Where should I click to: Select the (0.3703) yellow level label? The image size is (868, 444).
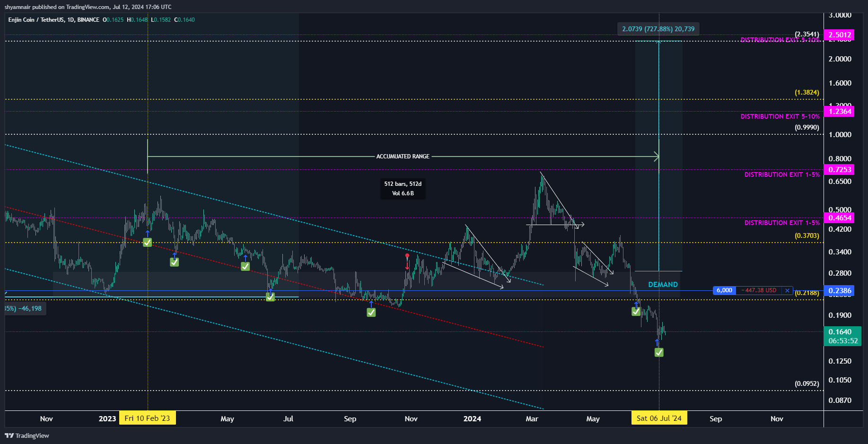tap(807, 235)
